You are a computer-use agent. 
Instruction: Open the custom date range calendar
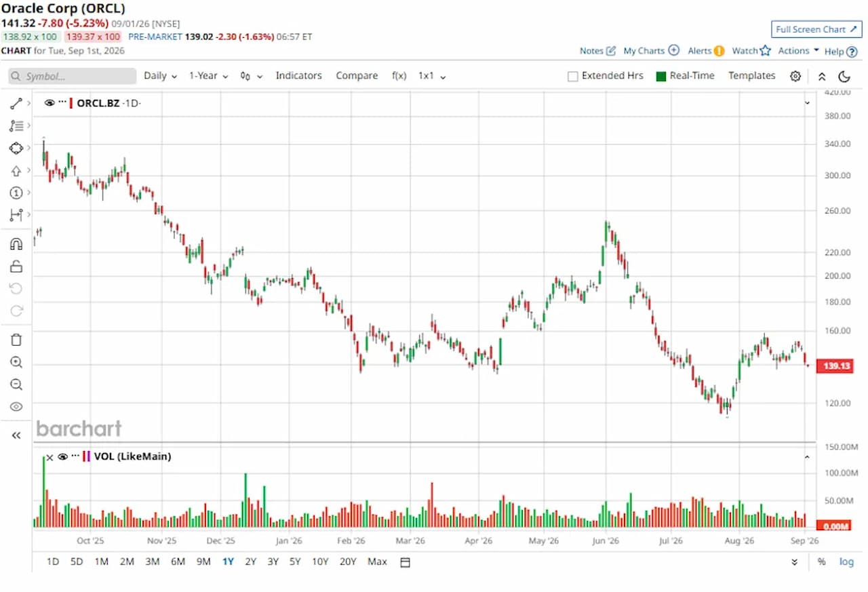pyautogui.click(x=405, y=562)
